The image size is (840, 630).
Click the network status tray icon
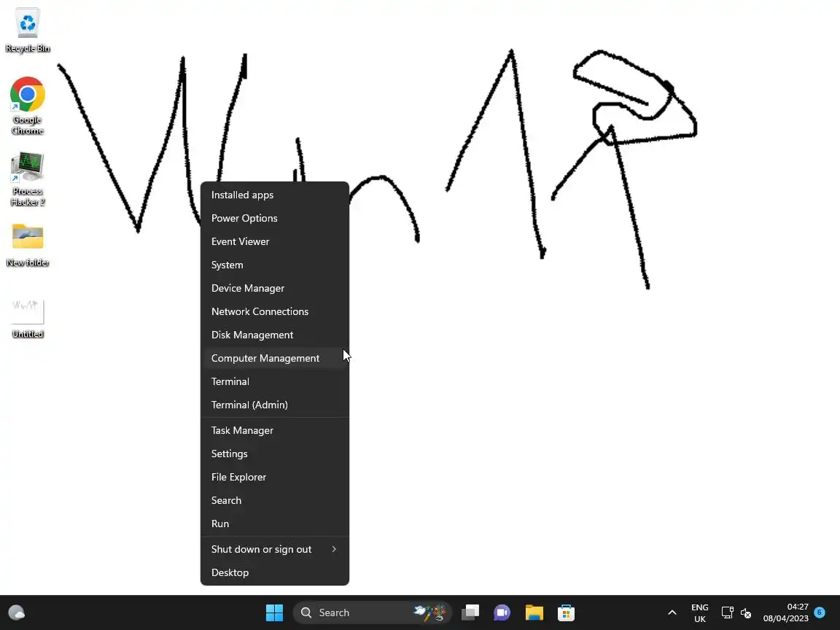coord(727,612)
